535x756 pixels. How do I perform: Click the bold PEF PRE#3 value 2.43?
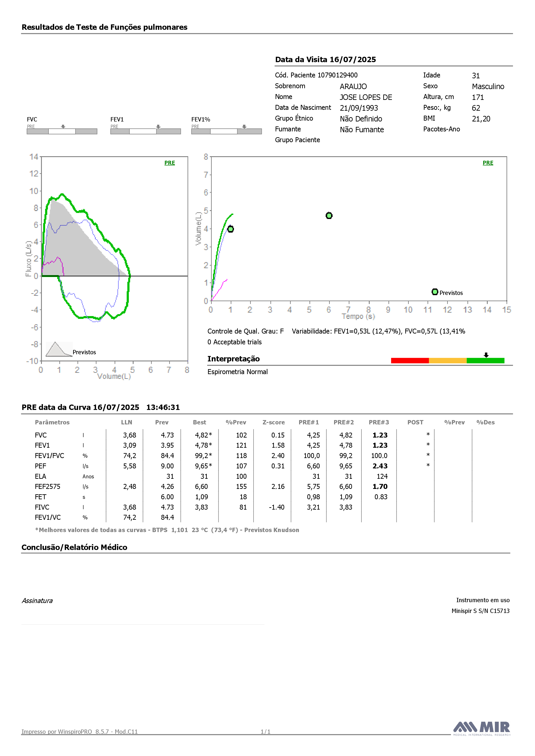380,466
